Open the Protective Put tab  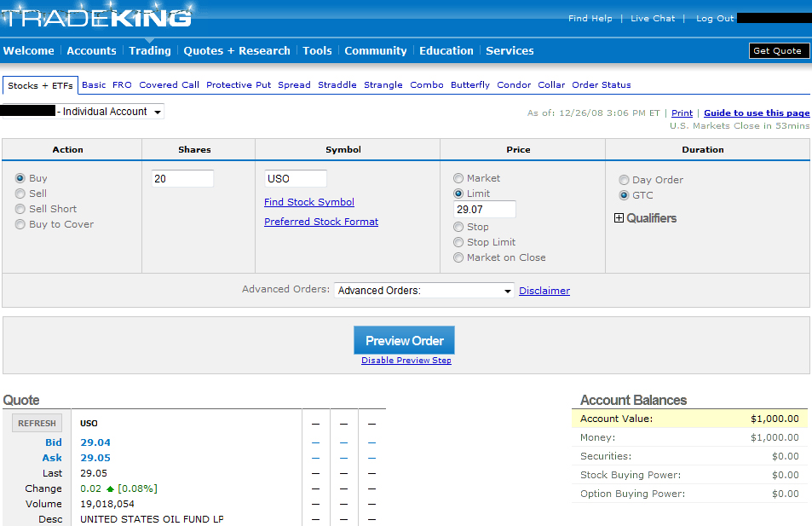click(x=239, y=85)
